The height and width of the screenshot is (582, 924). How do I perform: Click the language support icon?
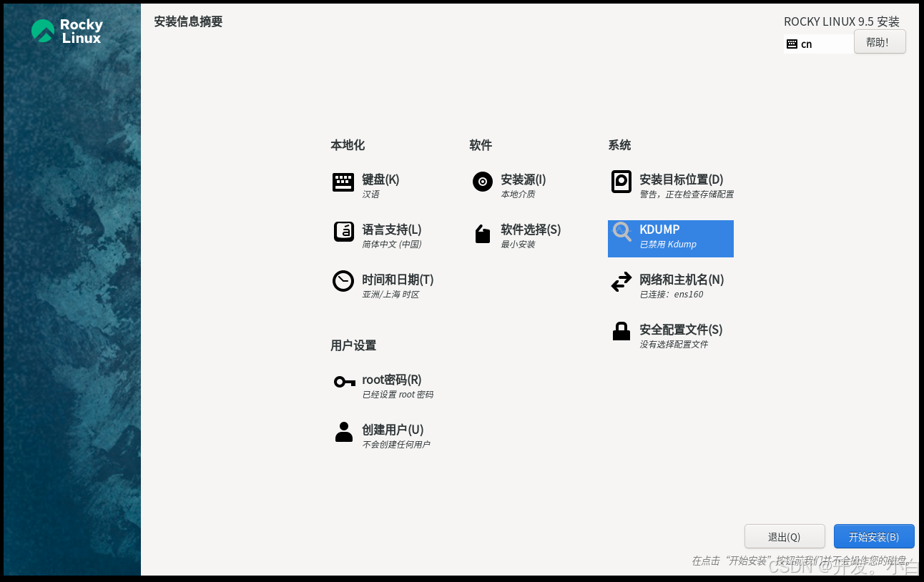click(343, 232)
